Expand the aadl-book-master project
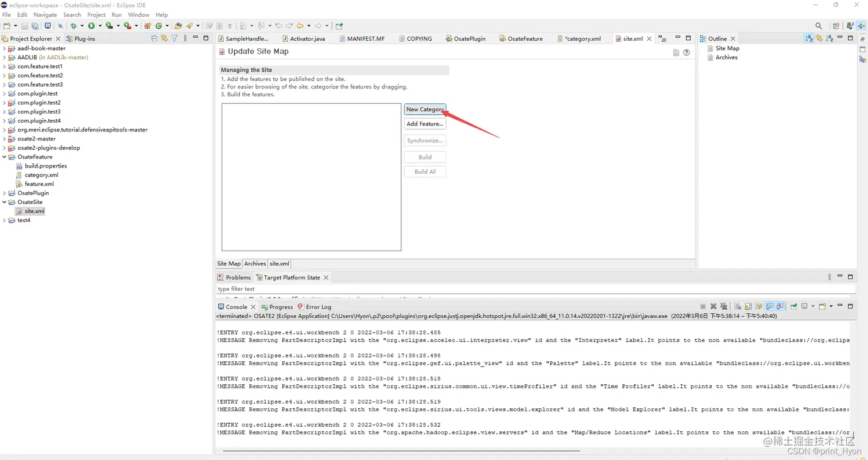The height and width of the screenshot is (460, 868). pos(5,48)
